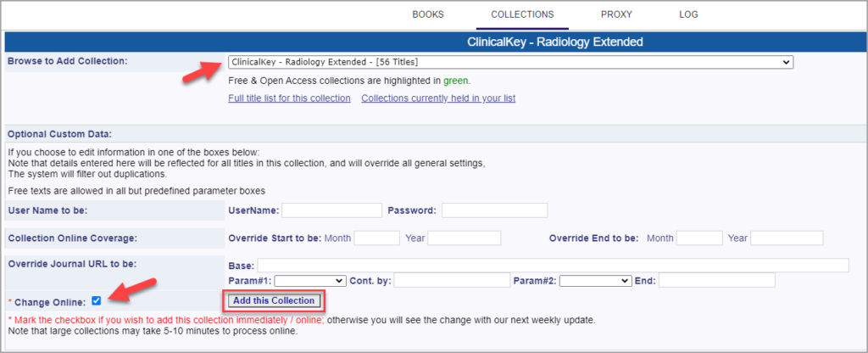Click the 'Cont. by' input field
Image resolution: width=868 pixels, height=353 pixels.
[x=452, y=280]
